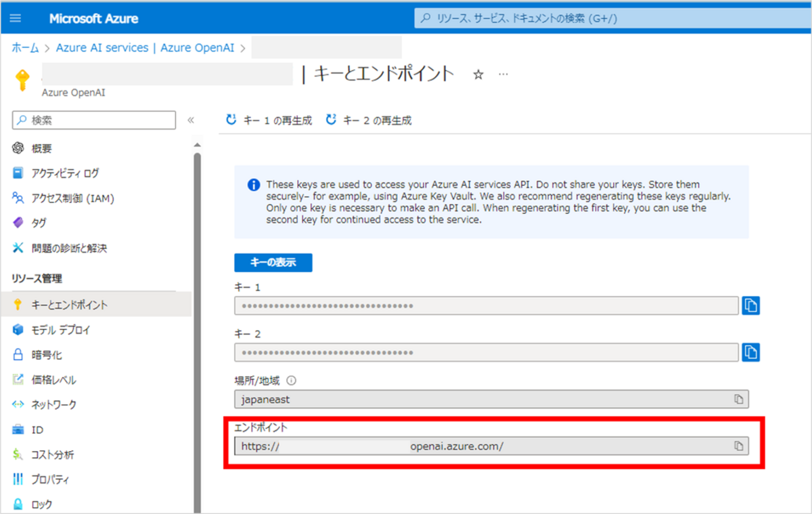Click the リソース管理 section header
Viewport: 812px width, 514px height.
(x=37, y=278)
